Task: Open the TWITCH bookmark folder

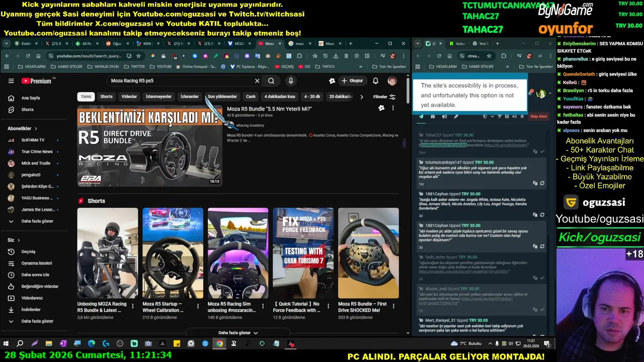Action: (x=325, y=66)
